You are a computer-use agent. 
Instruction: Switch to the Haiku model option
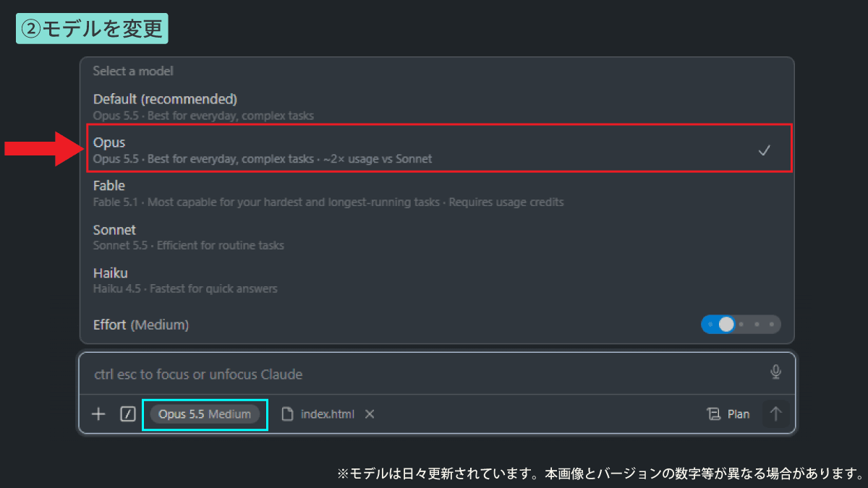[x=437, y=280]
